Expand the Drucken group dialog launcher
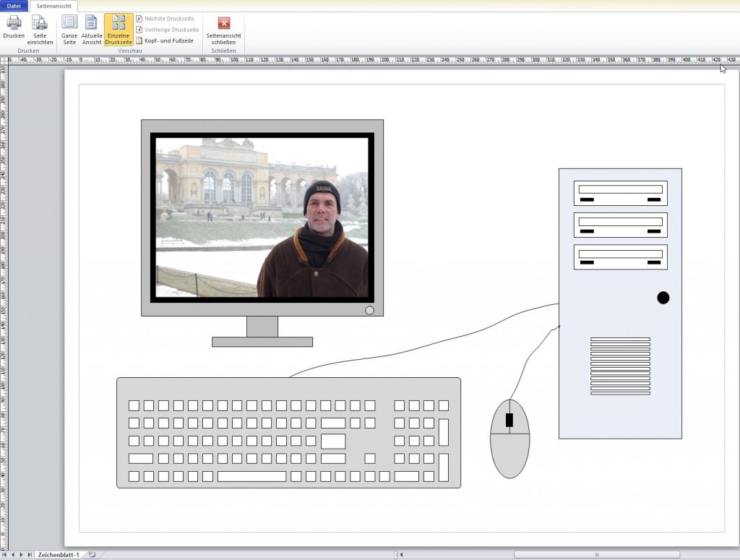740x560 pixels. pyautogui.click(x=27, y=51)
